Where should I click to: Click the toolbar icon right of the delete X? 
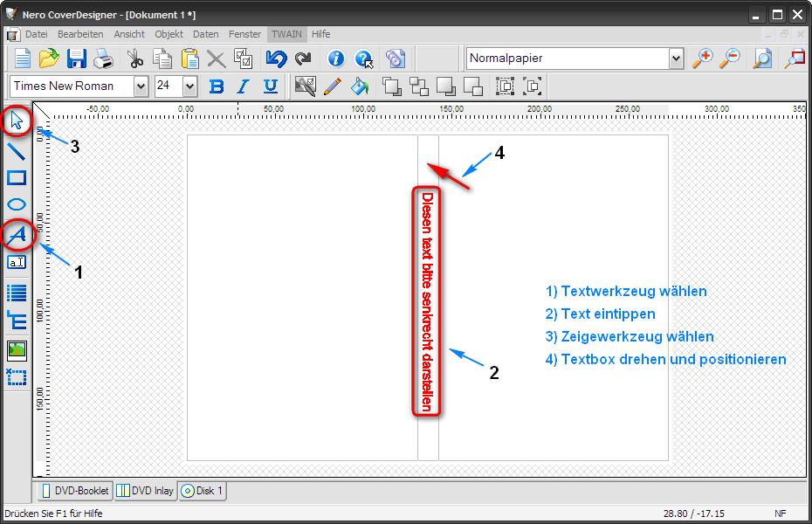point(243,59)
